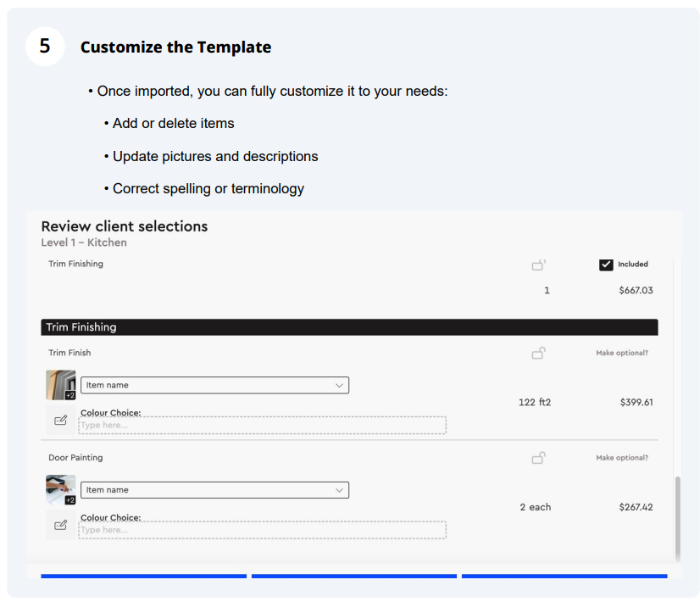
Task: Open the Trim Finish product thumbnail
Action: tap(61, 384)
